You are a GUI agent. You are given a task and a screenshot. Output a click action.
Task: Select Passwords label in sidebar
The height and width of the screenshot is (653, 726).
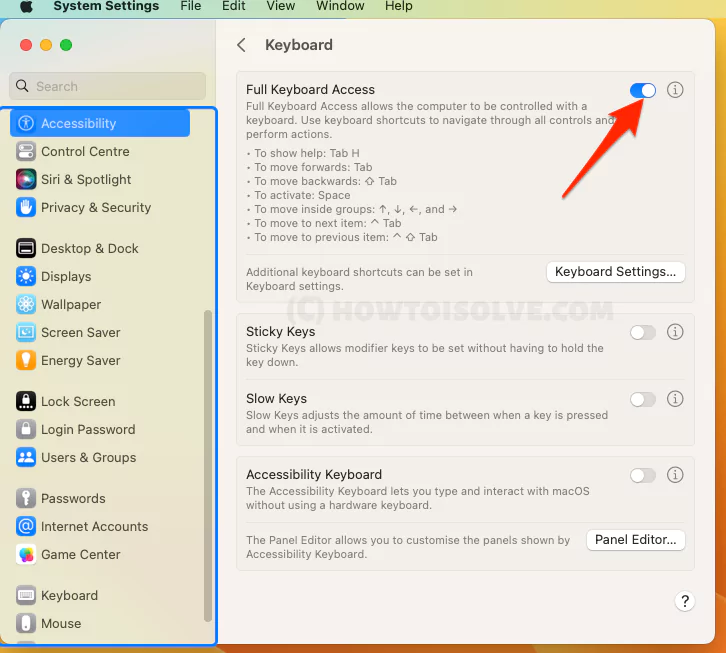point(73,499)
